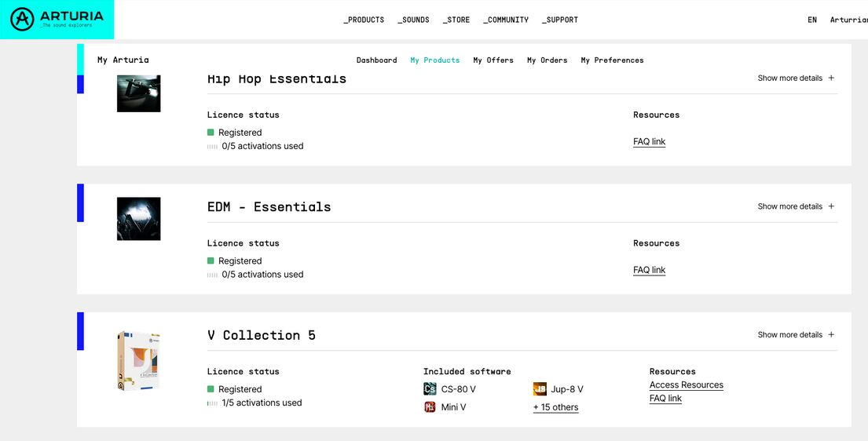
Task: Open the V Collection 5 box thumbnail
Action: (x=138, y=361)
